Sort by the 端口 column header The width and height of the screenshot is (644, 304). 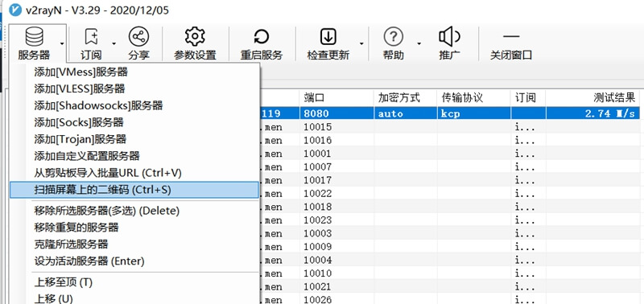click(x=336, y=97)
